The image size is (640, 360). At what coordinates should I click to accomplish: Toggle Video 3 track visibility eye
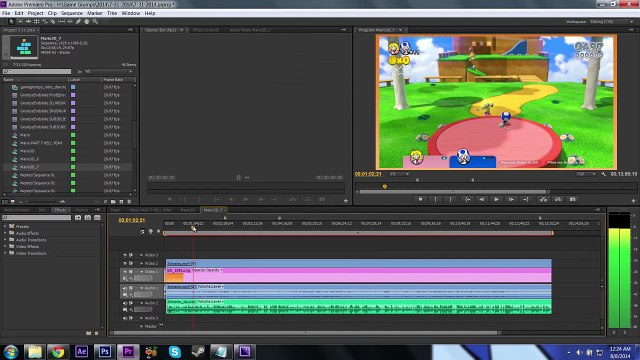tap(125, 255)
